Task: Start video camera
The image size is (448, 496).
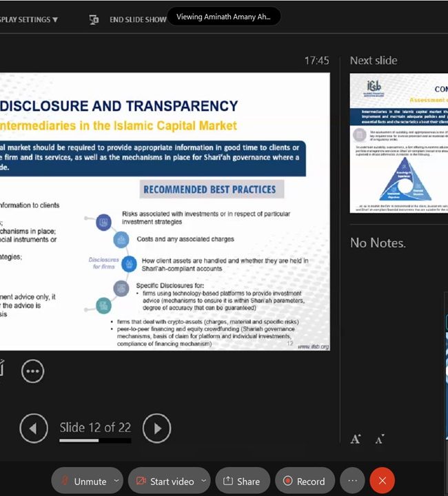Action: (x=165, y=481)
